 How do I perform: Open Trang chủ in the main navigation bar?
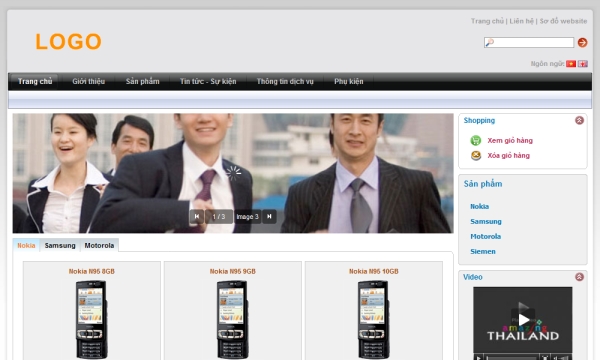tap(35, 81)
